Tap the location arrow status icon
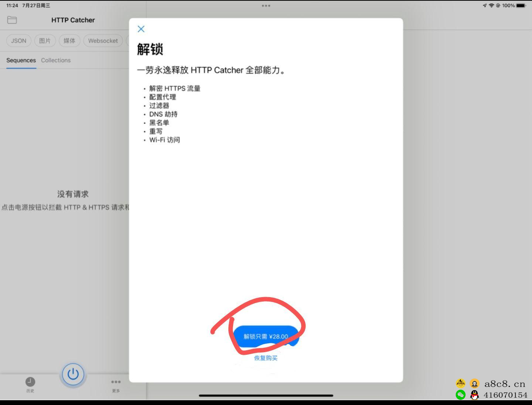This screenshot has width=532, height=405. tap(484, 6)
